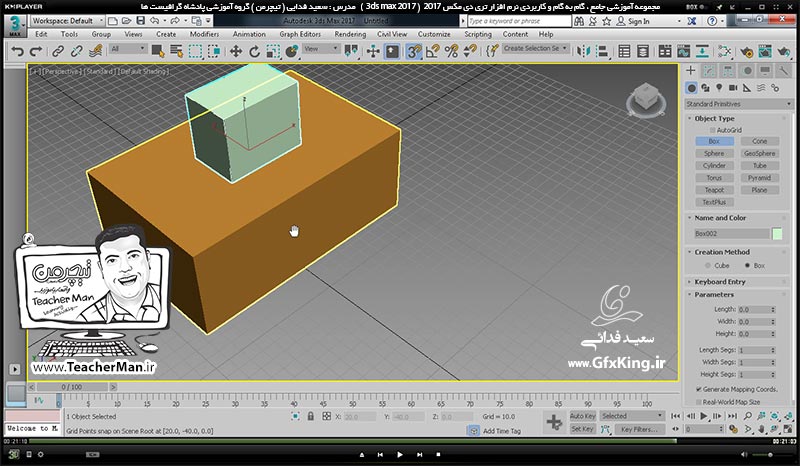The image size is (800, 466).
Task: Open the Graph Editors menu
Action: coord(300,34)
